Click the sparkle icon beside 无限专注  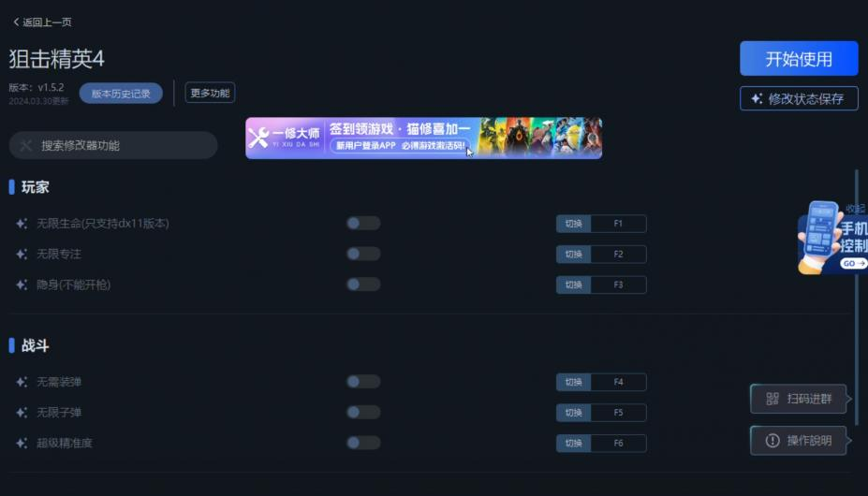click(x=22, y=255)
